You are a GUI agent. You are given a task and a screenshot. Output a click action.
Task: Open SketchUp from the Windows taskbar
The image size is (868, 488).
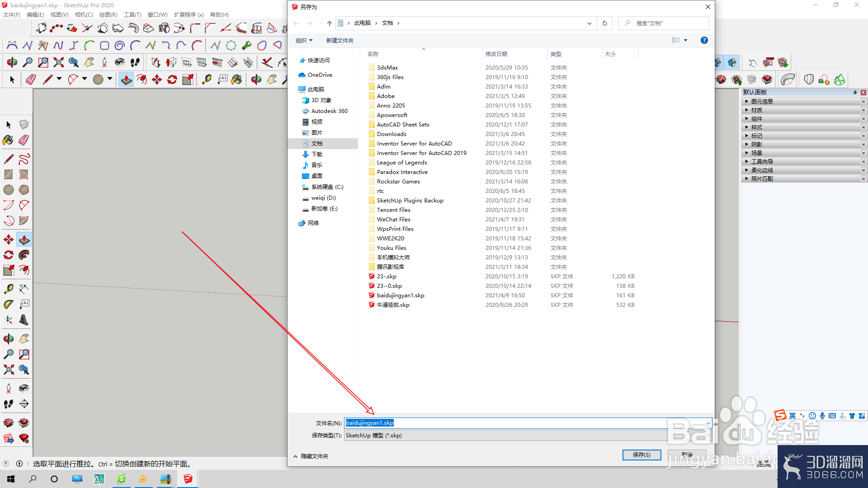click(188, 479)
